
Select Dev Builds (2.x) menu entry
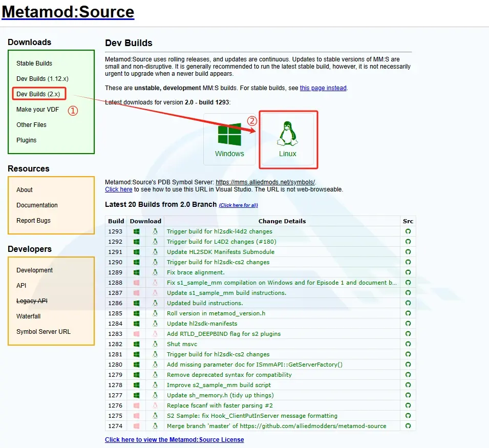point(38,94)
